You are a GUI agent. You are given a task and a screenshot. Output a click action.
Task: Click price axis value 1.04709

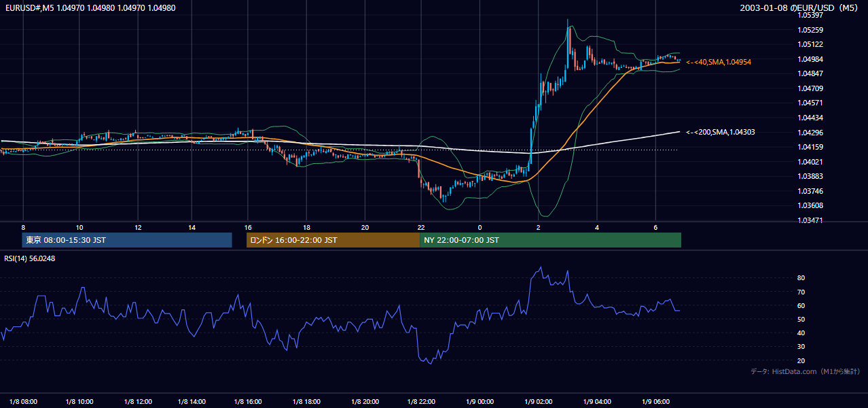(x=810, y=88)
